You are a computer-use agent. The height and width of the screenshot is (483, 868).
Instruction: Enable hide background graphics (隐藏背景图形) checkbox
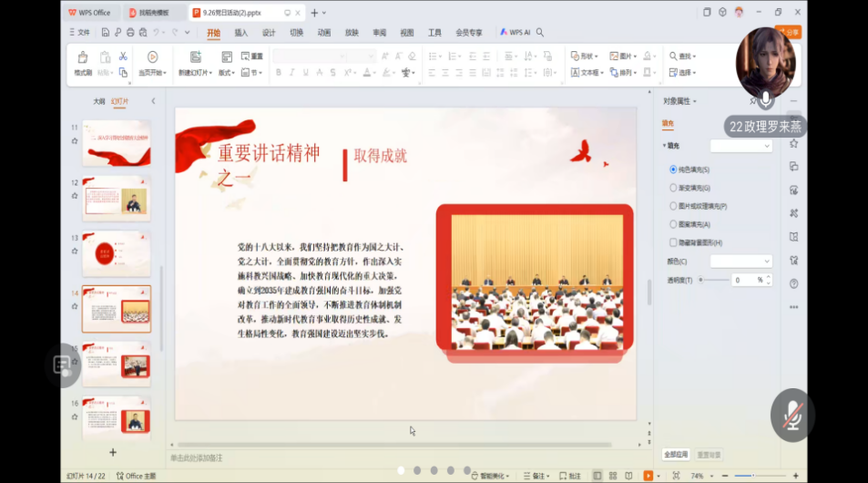[x=673, y=242]
